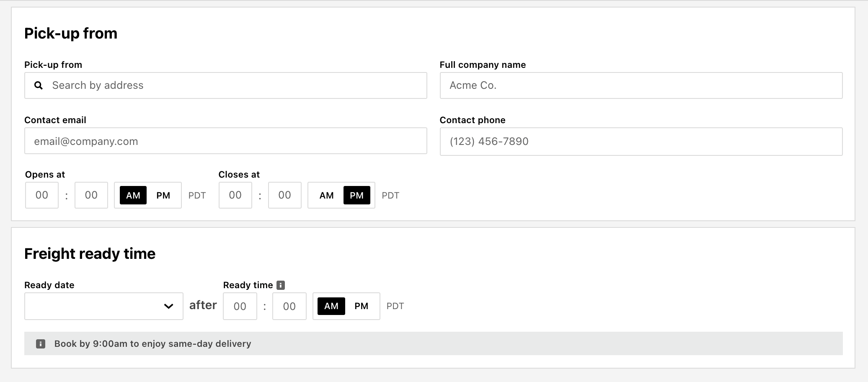Click the chevron arrow in the Ready date field

(168, 306)
